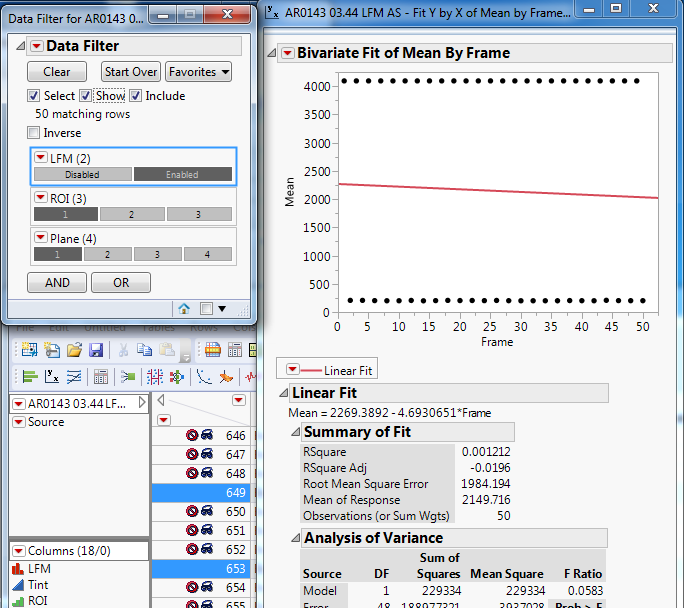
Task: Click the Cut scissors icon
Action: click(123, 350)
